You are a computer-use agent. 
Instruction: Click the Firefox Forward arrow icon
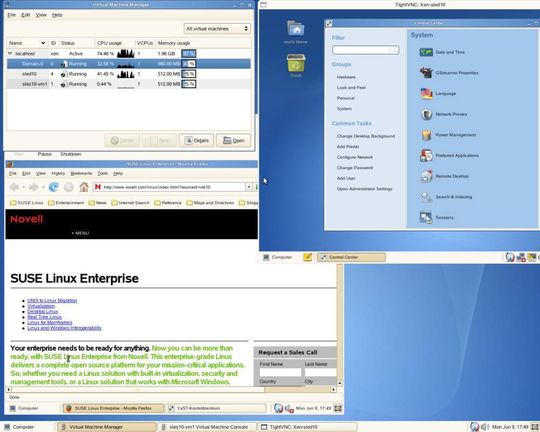33,187
